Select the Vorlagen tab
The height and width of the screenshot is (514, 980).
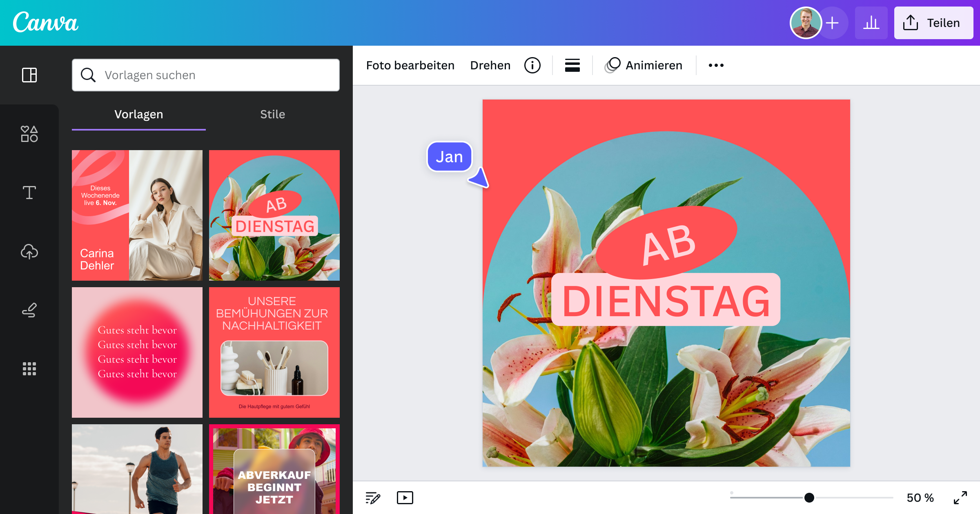[x=139, y=114]
